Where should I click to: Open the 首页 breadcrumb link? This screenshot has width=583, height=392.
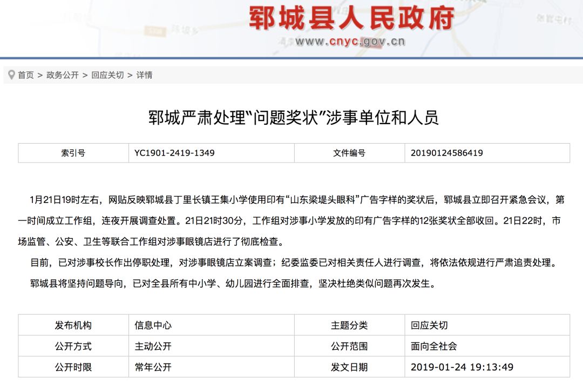26,75
